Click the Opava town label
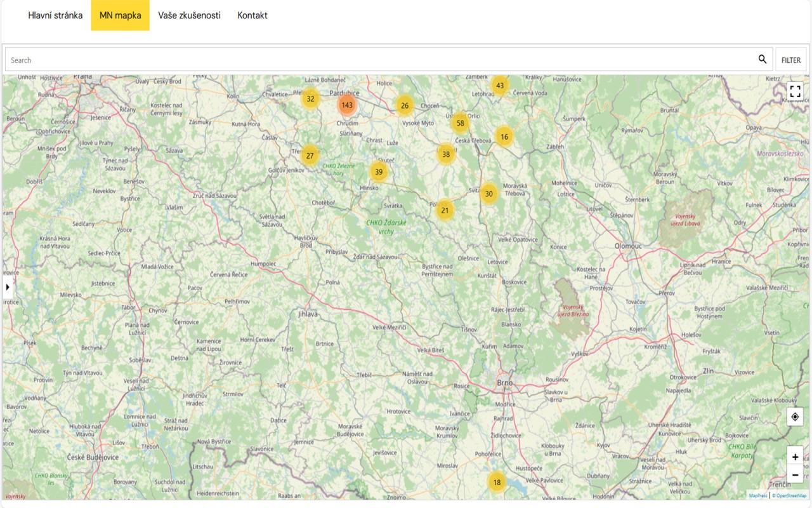This screenshot has width=812, height=508. [x=754, y=128]
